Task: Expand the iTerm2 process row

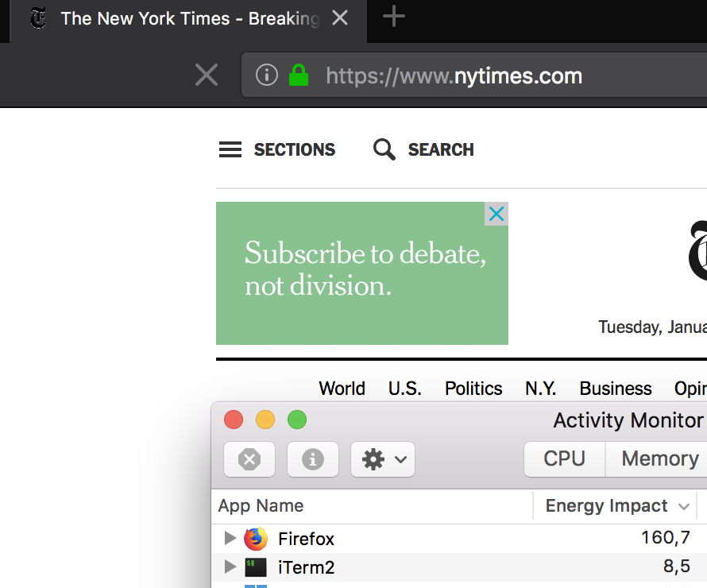Action: tap(230, 567)
